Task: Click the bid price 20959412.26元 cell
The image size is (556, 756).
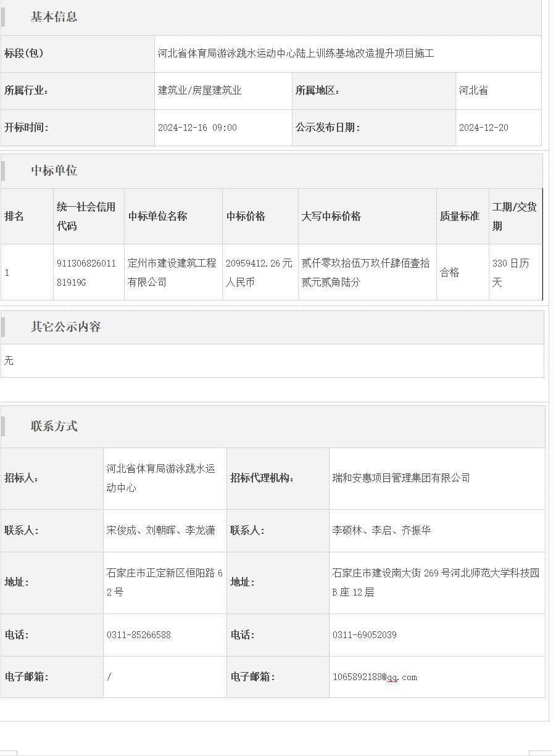Action: tap(259, 272)
